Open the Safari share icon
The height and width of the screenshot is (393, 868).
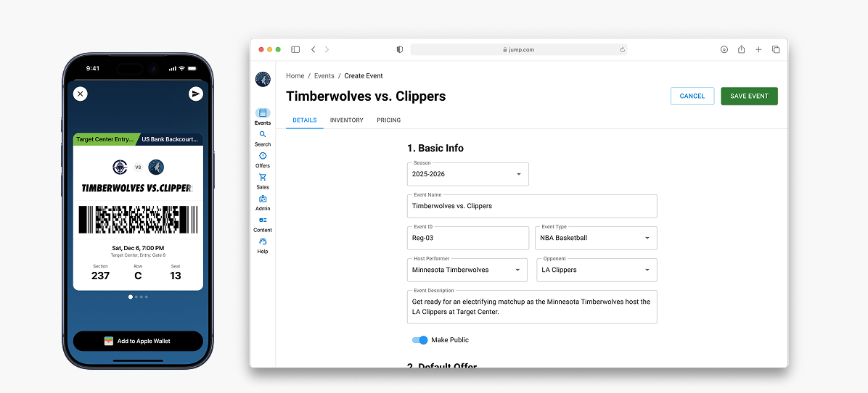click(x=741, y=49)
